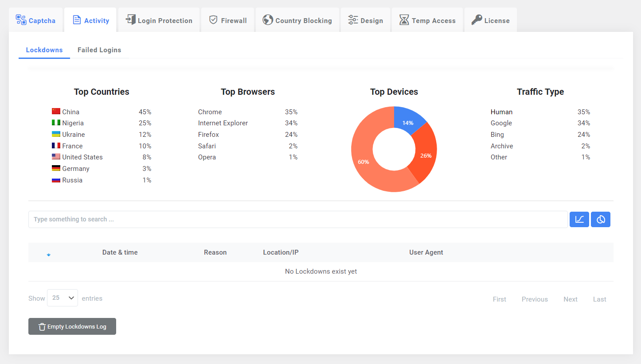
Task: Sort by the Date & time column
Action: pyautogui.click(x=120, y=252)
